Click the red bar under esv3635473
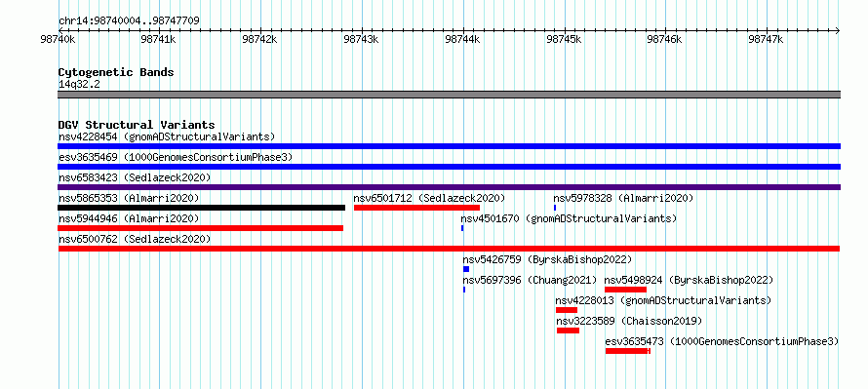 (x=628, y=351)
